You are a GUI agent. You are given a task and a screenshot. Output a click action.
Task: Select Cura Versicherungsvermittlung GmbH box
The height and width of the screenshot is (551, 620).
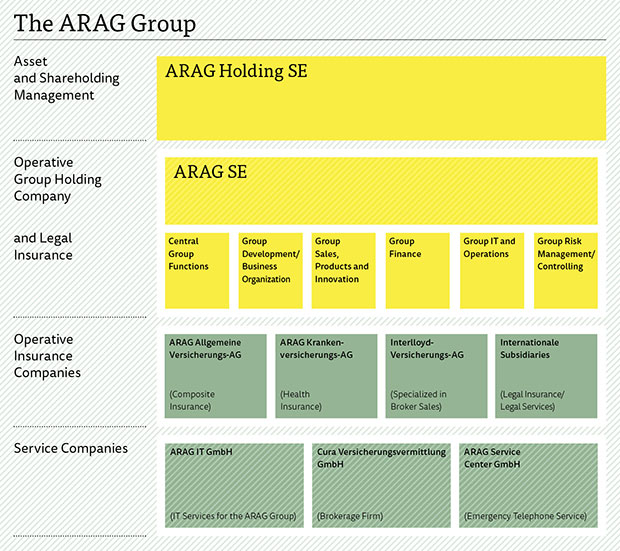(381, 485)
